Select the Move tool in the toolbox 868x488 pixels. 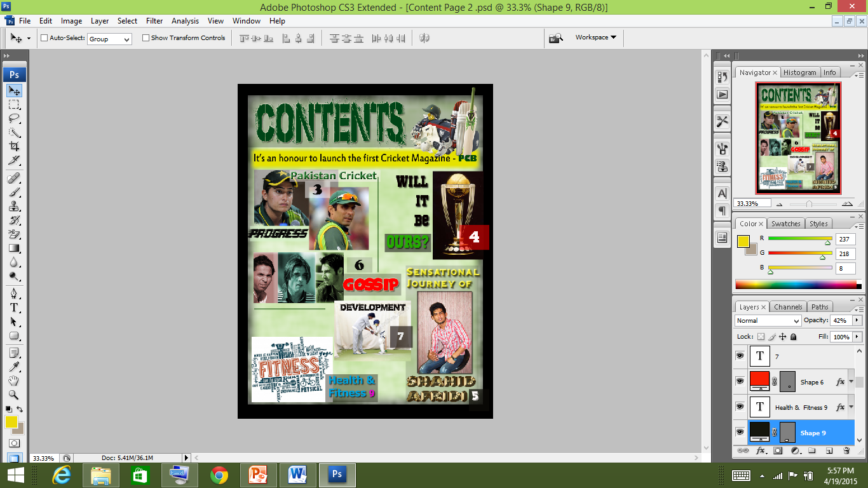click(14, 91)
